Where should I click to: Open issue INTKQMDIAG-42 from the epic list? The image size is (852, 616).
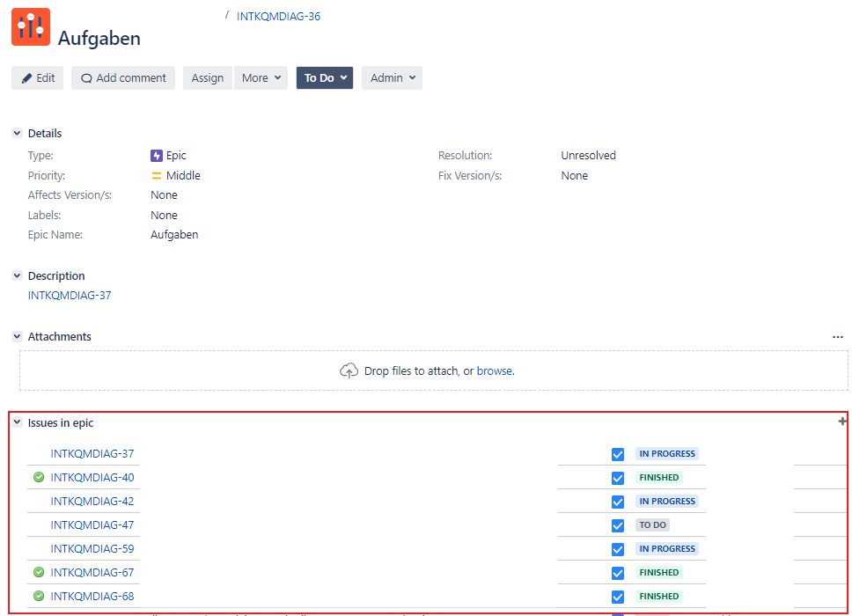click(92, 502)
